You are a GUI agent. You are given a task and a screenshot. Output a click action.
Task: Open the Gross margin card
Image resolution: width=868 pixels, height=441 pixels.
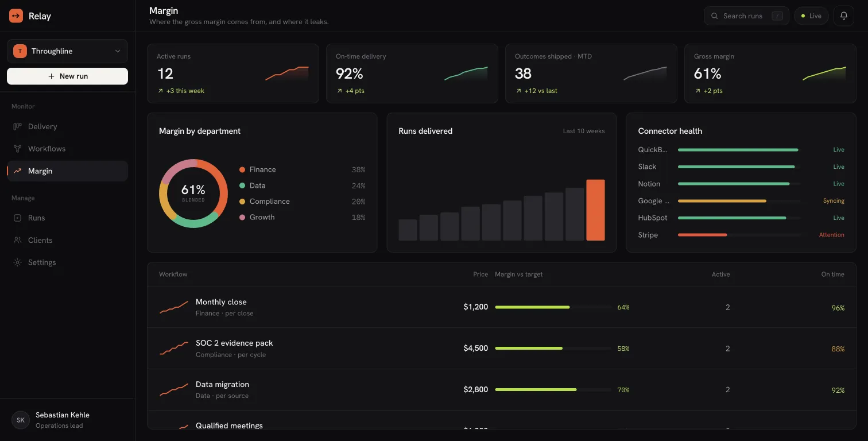coord(770,73)
